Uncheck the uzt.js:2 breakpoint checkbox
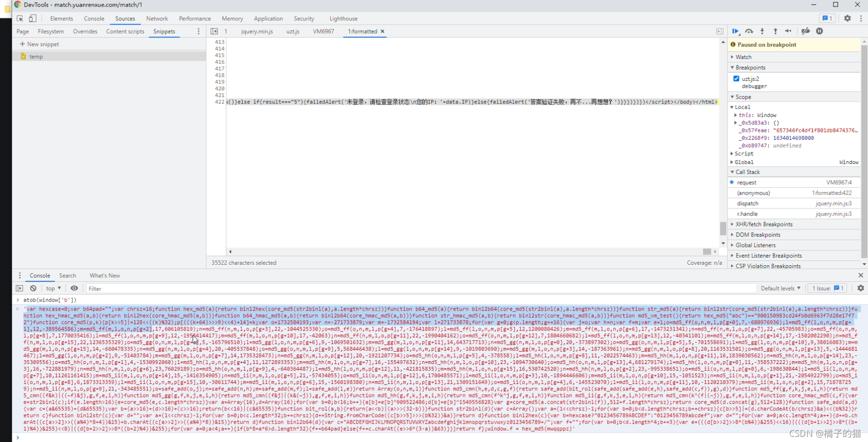This screenshot has height=442, width=868. pyautogui.click(x=736, y=78)
